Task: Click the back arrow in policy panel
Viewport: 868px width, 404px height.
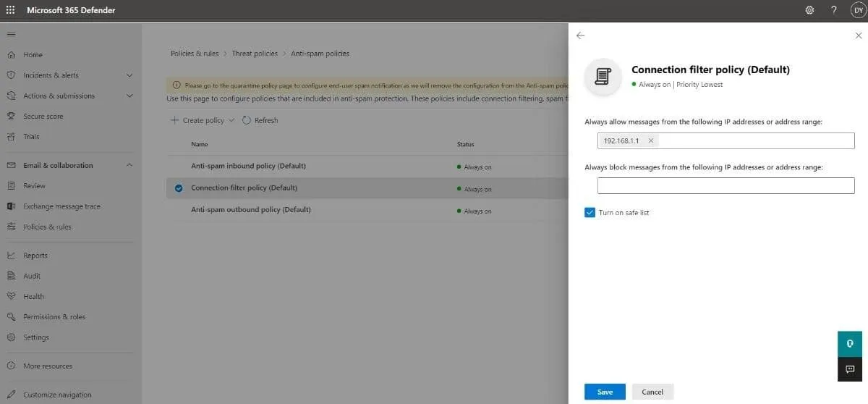Action: point(580,35)
